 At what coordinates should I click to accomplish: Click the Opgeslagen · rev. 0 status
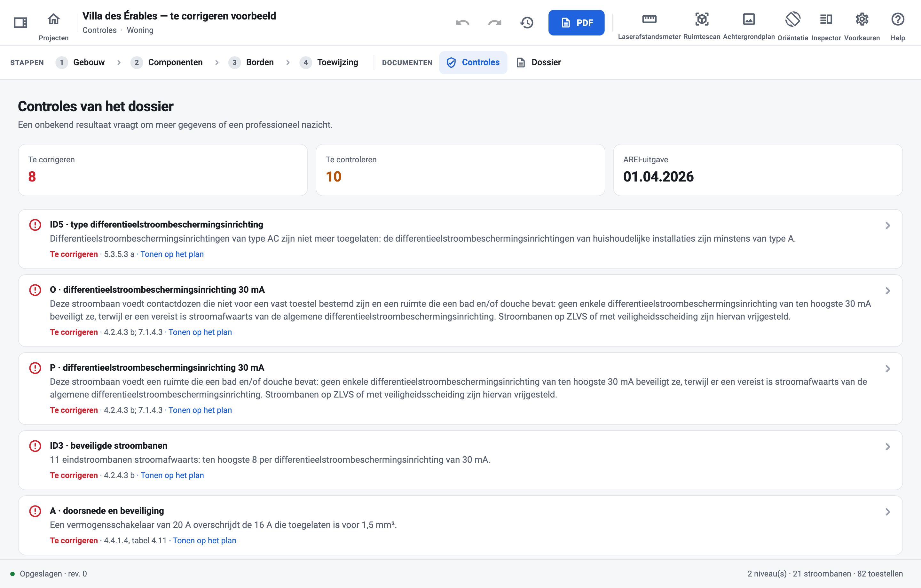click(53, 574)
